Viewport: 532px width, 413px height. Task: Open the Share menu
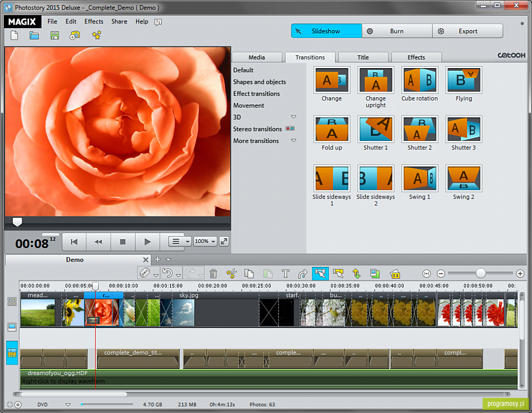click(119, 21)
